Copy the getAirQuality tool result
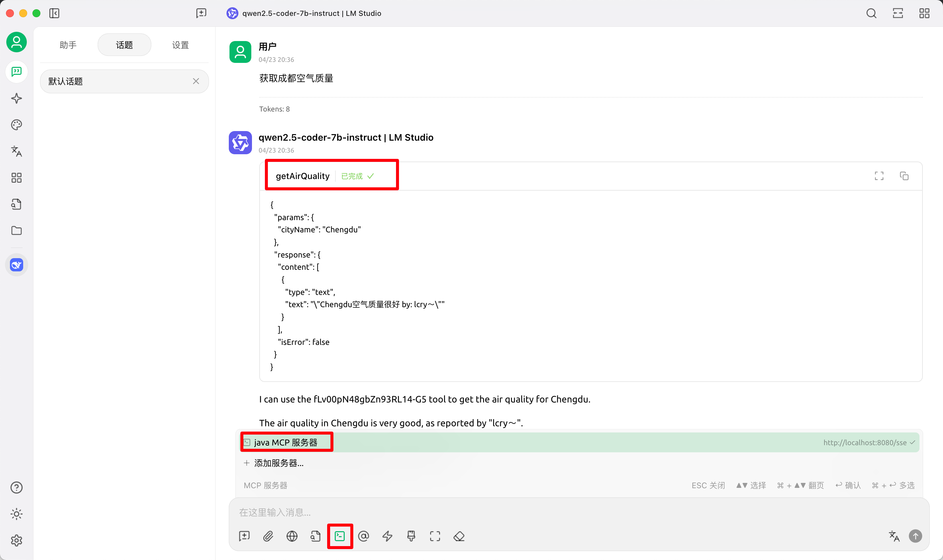943x560 pixels. 905,176
